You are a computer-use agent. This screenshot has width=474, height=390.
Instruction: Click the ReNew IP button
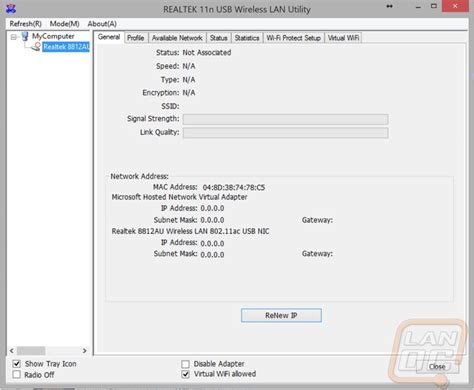281,315
